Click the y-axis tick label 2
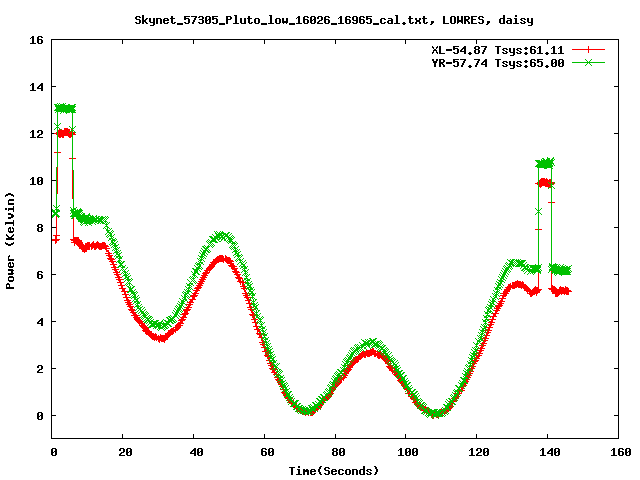Image resolution: width=640 pixels, height=480 pixels. pos(40,369)
